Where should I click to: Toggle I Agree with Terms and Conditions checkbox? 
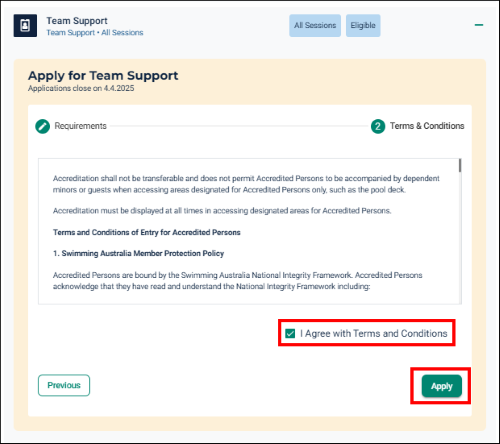[x=290, y=333]
